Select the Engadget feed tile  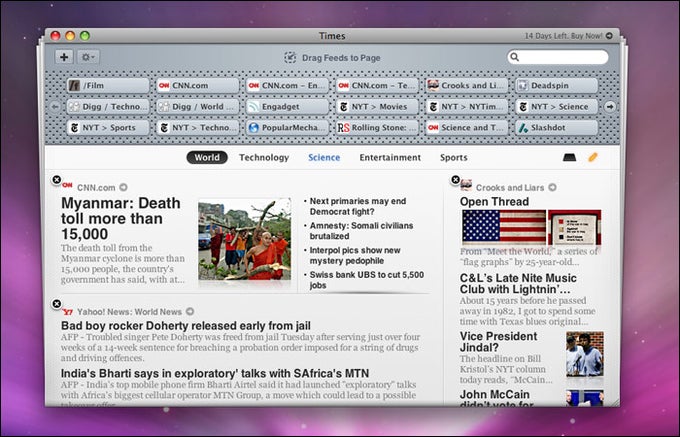coord(288,107)
